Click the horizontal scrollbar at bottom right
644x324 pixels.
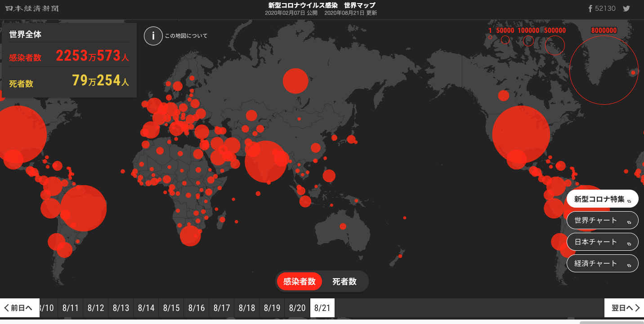coord(612,322)
